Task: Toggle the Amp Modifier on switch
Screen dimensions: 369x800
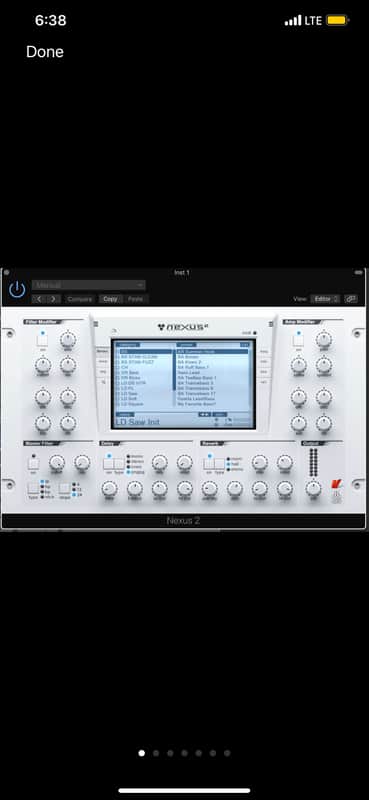Action: pyautogui.click(x=298, y=340)
